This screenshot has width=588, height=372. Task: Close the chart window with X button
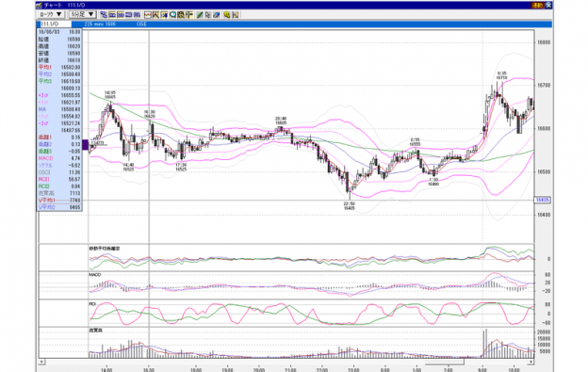(548, 6)
